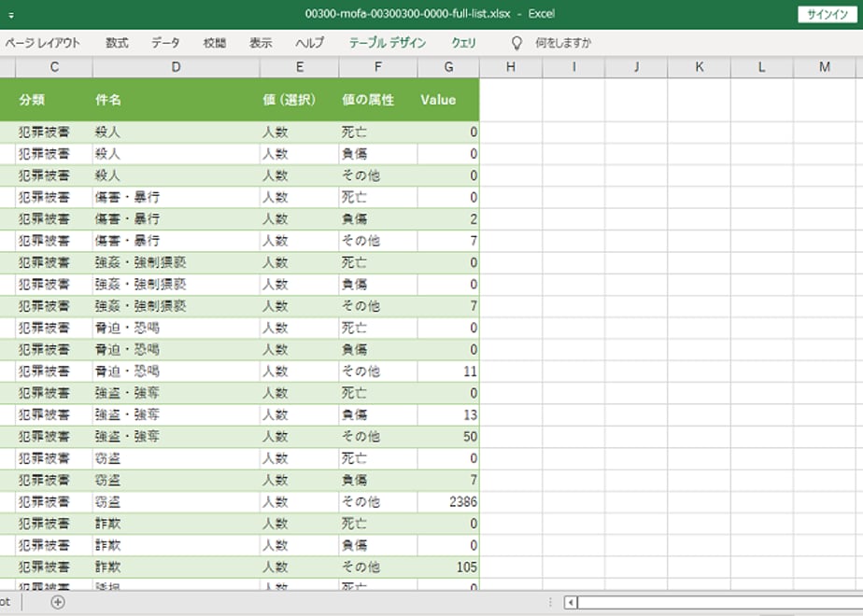This screenshot has width=863, height=616.
Task: Open the クエリ ribbon tab
Action: pyautogui.click(x=463, y=43)
